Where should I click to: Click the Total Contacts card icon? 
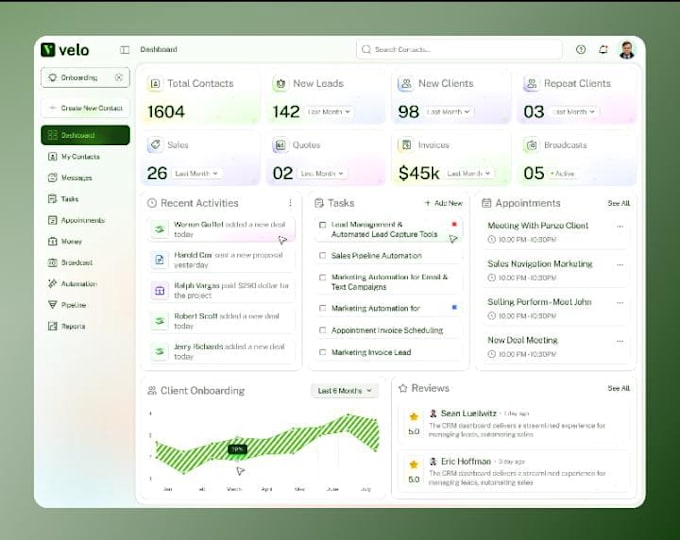coord(155,83)
